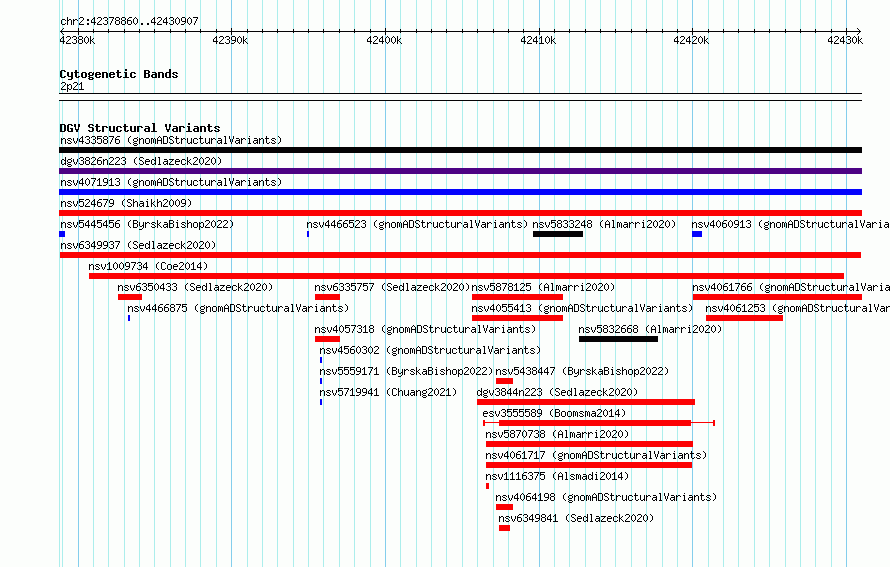Open the nsv524679 (Shaikh2009) label

coord(126,203)
